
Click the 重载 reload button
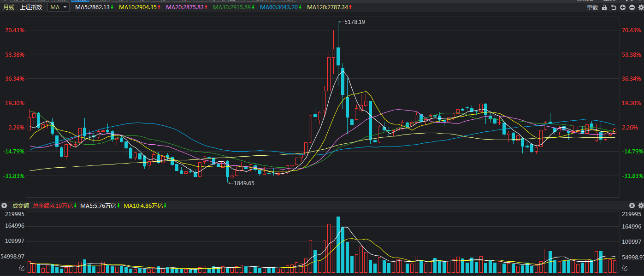[592, 7]
